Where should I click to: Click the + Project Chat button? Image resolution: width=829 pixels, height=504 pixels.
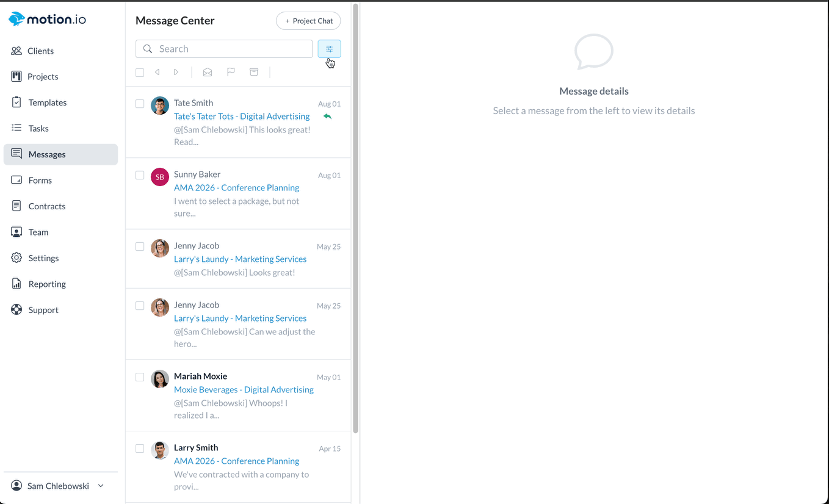(308, 21)
